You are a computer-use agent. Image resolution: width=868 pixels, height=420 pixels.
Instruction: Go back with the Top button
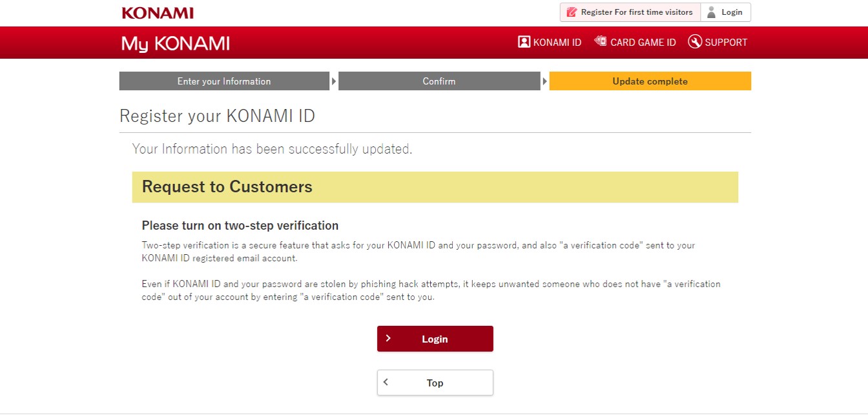pyautogui.click(x=435, y=383)
